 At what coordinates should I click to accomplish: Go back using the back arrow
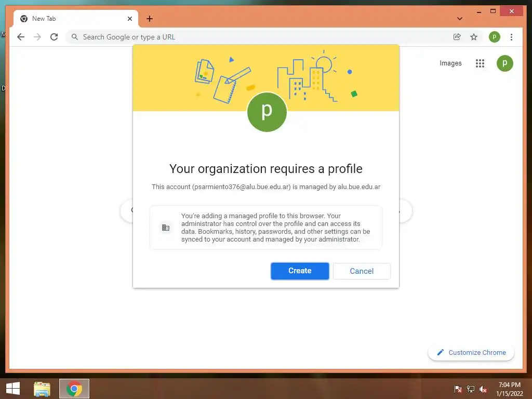coord(21,37)
